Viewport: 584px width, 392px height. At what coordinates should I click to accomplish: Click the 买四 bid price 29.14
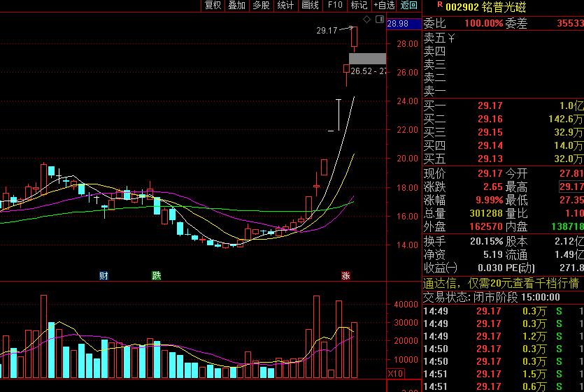point(490,145)
